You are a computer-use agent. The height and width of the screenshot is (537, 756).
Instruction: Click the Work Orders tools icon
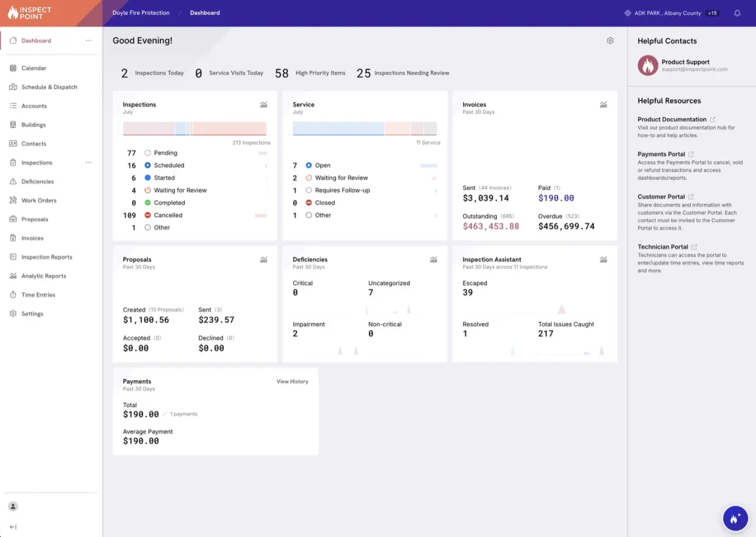point(13,201)
